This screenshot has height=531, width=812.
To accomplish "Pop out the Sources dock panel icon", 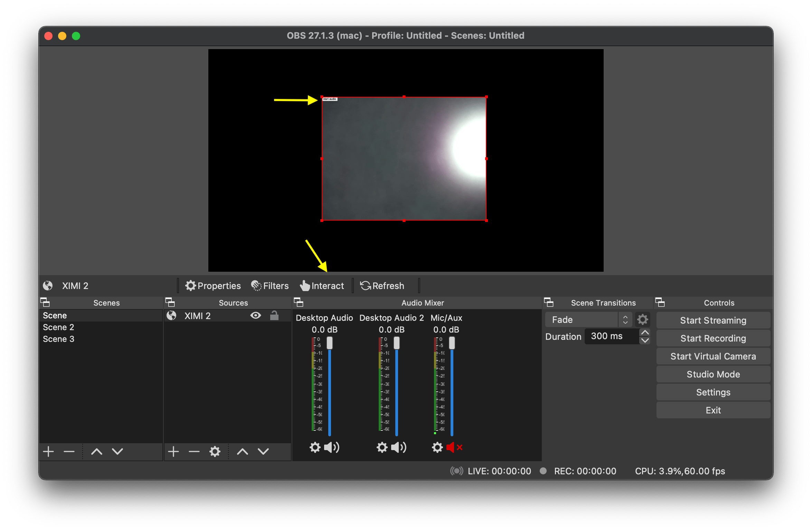I will pyautogui.click(x=170, y=302).
